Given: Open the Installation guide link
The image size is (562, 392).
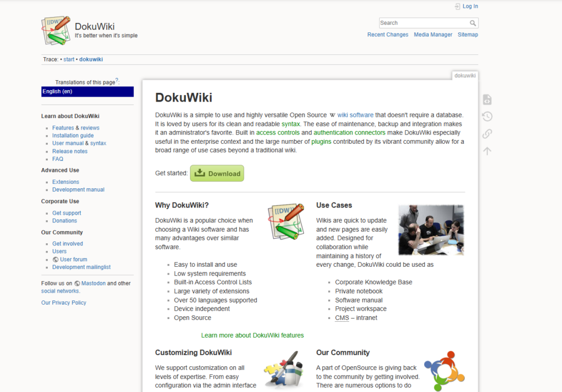Looking at the screenshot, I should point(73,136).
